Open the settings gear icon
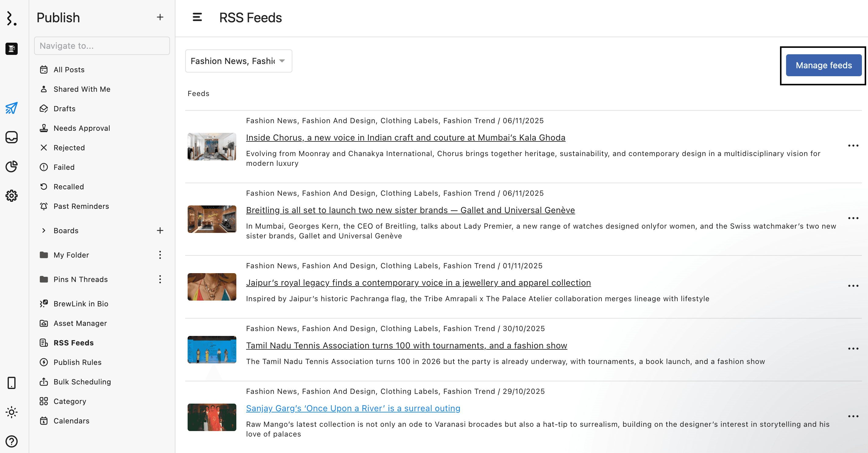The image size is (868, 453). click(12, 196)
